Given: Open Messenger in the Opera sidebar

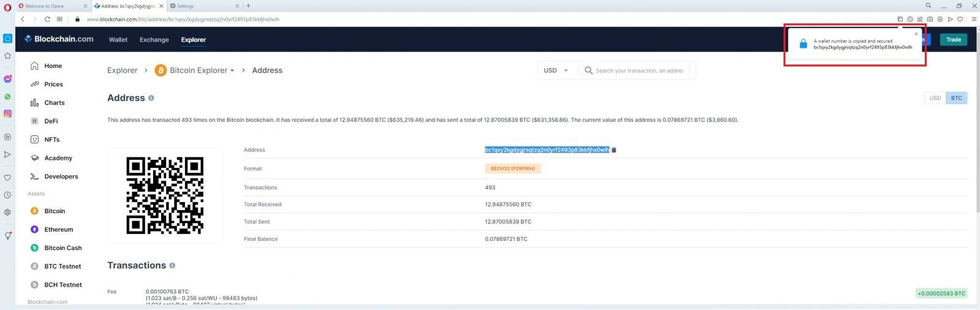Looking at the screenshot, I should [x=7, y=79].
